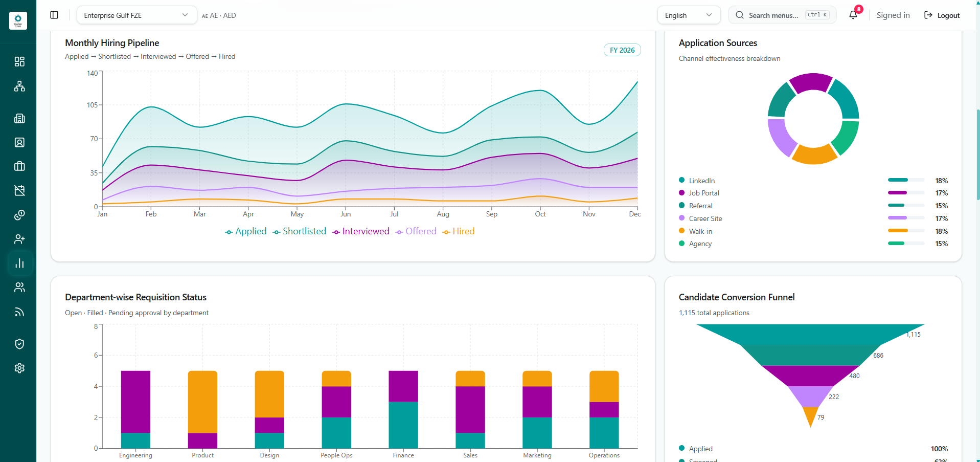Open the shield check sidebar icon
Screen dimensions: 980x462
19,344
